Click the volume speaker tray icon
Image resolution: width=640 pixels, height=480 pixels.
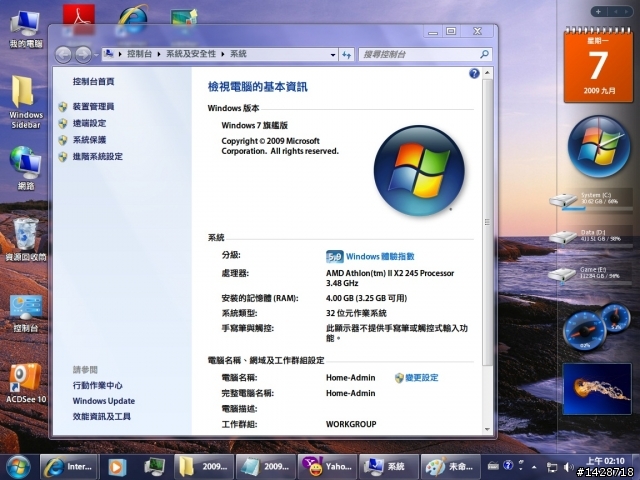click(x=568, y=467)
